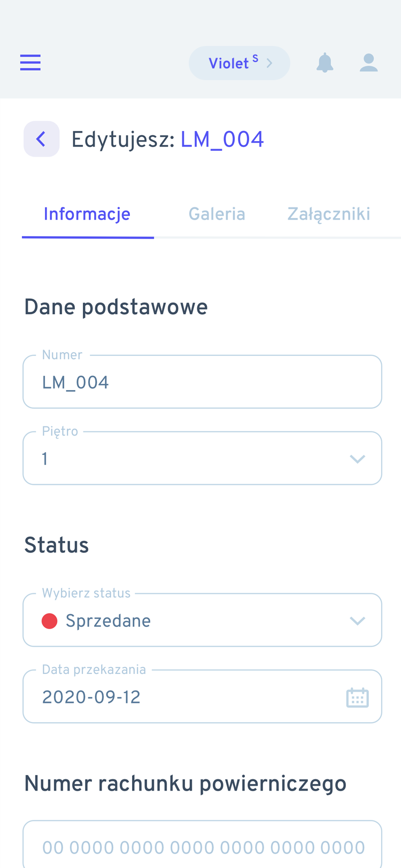401x868 pixels.
Task: Click the LM_004 title link
Action: click(x=222, y=140)
